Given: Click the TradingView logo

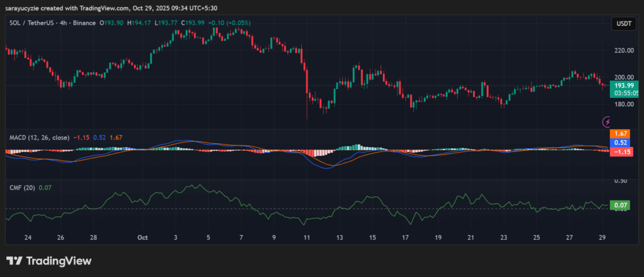Looking at the screenshot, I should pos(48,261).
